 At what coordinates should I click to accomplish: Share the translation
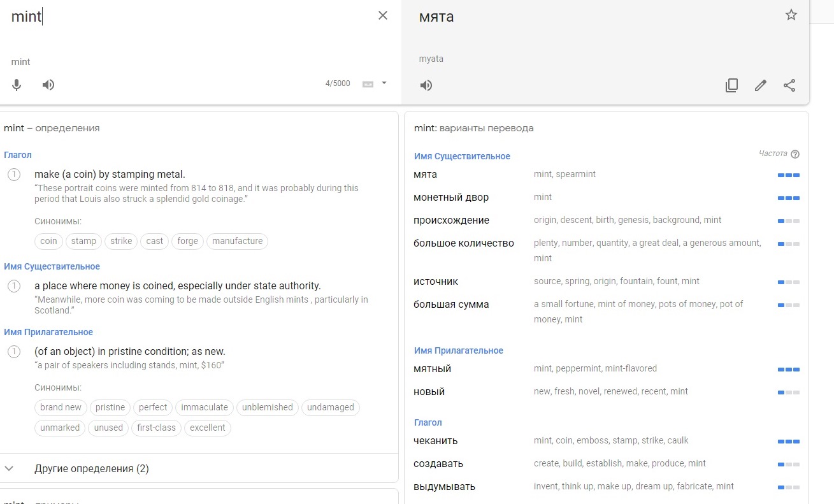(789, 85)
